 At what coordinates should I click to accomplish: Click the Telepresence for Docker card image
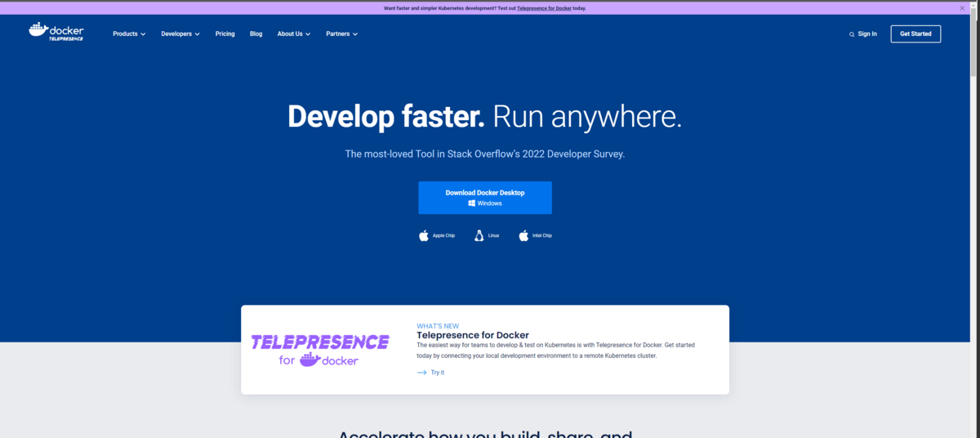pyautogui.click(x=320, y=349)
